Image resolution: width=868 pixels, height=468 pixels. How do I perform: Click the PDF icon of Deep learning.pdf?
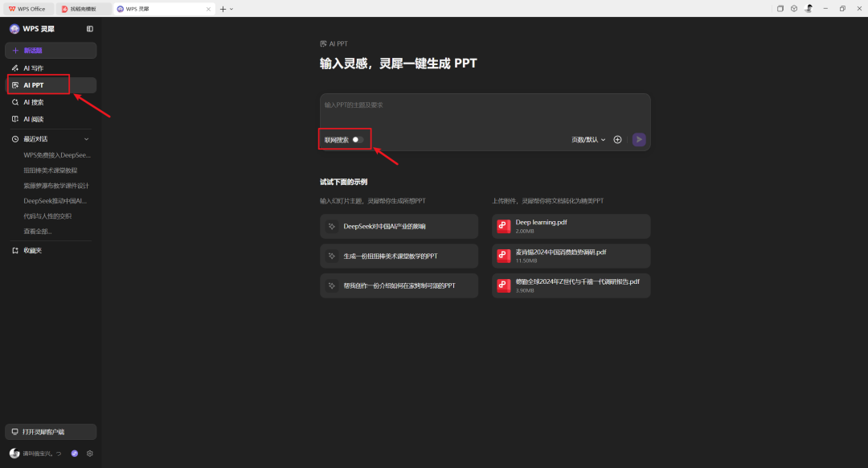[x=503, y=227]
